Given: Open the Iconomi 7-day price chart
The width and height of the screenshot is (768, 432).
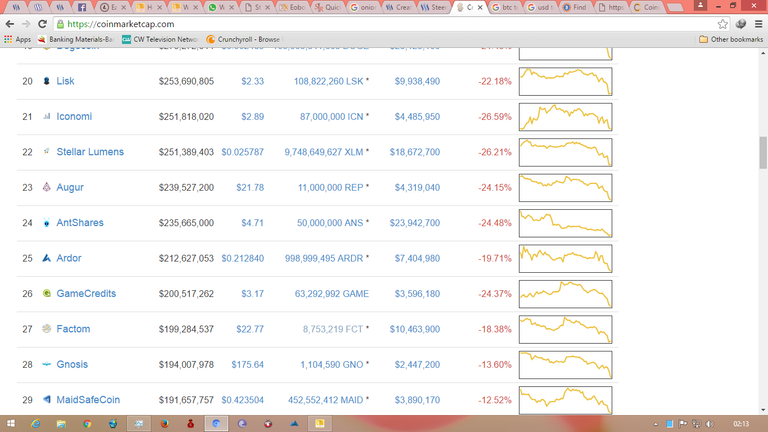Looking at the screenshot, I should (565, 117).
